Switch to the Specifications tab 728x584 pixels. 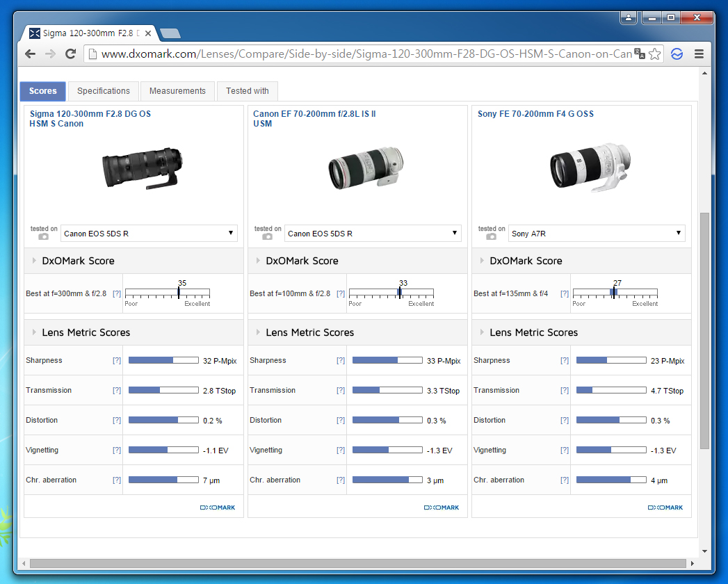104,91
